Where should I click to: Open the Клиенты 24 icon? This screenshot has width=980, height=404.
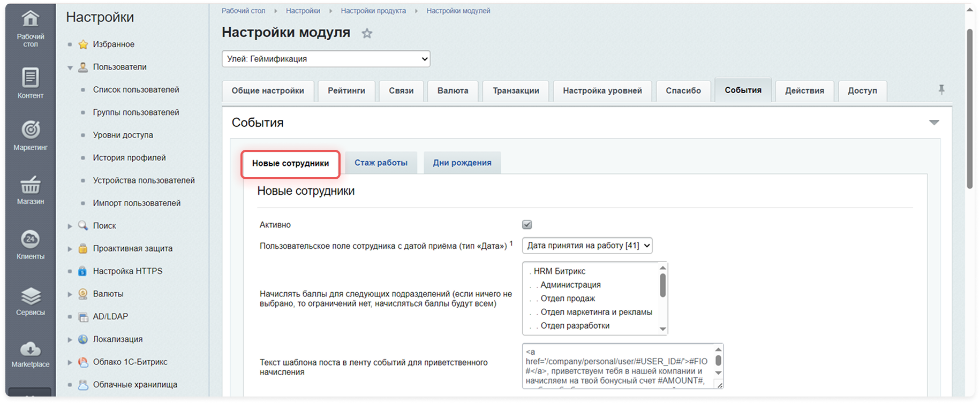[x=31, y=239]
